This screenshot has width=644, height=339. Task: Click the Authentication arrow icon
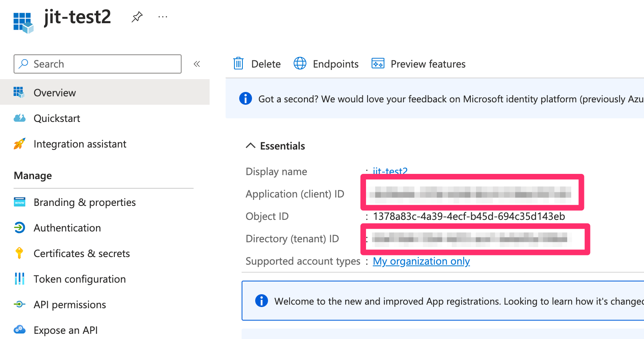[x=20, y=227]
